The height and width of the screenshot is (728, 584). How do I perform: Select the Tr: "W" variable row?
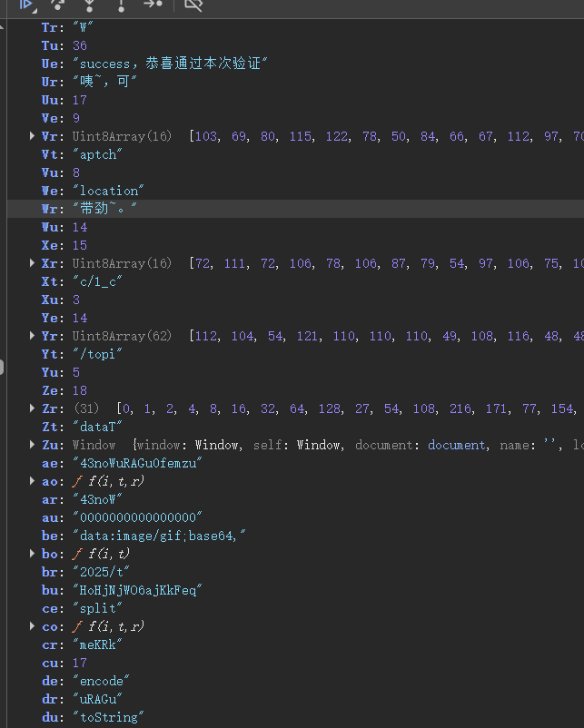coord(295,27)
